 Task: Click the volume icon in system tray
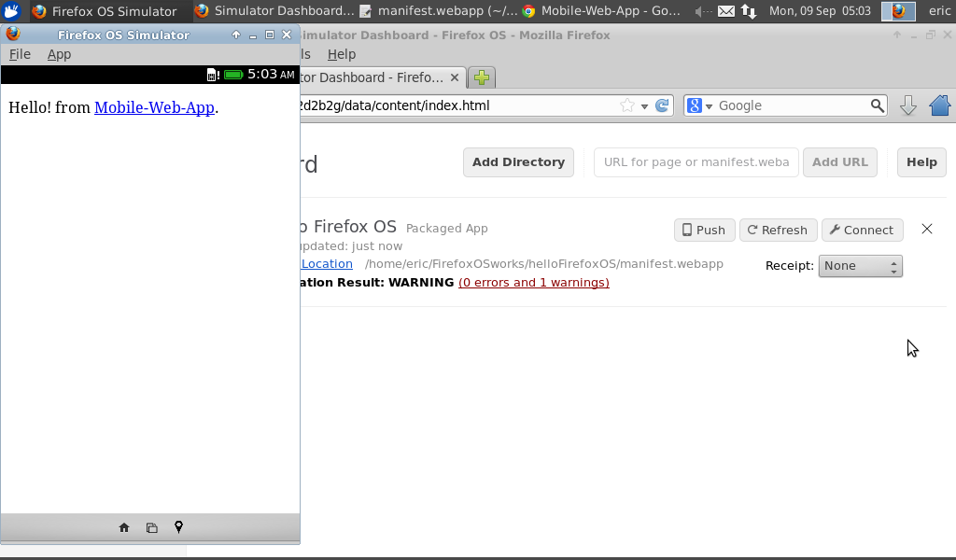(704, 11)
